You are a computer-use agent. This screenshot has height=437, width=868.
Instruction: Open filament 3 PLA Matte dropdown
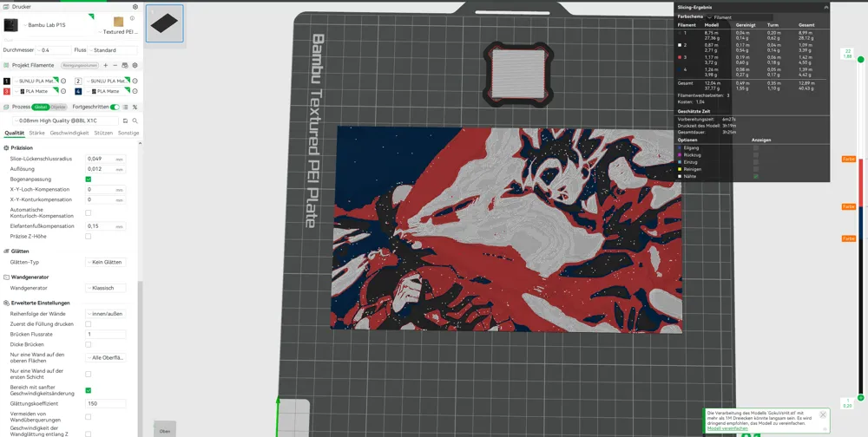click(35, 91)
